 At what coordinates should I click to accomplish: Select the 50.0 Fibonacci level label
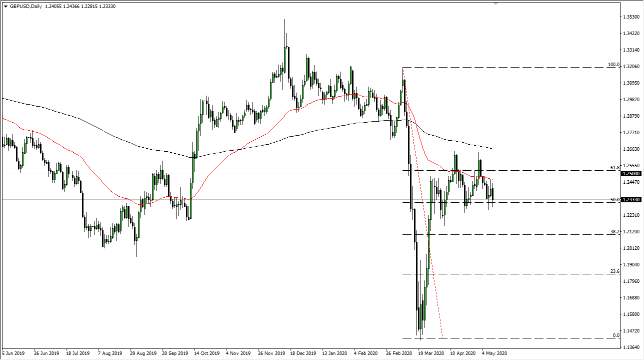tap(614, 200)
